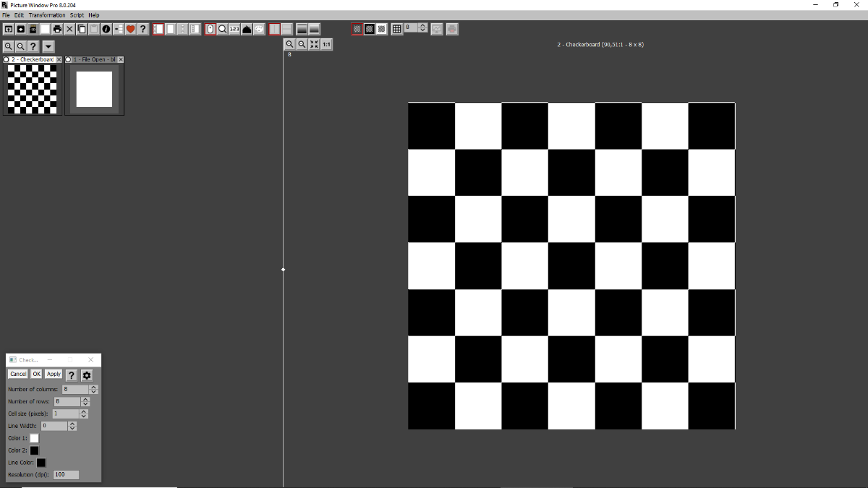This screenshot has height=488, width=868.
Task: Click the red heart icon in the toolbar
Action: tap(131, 29)
